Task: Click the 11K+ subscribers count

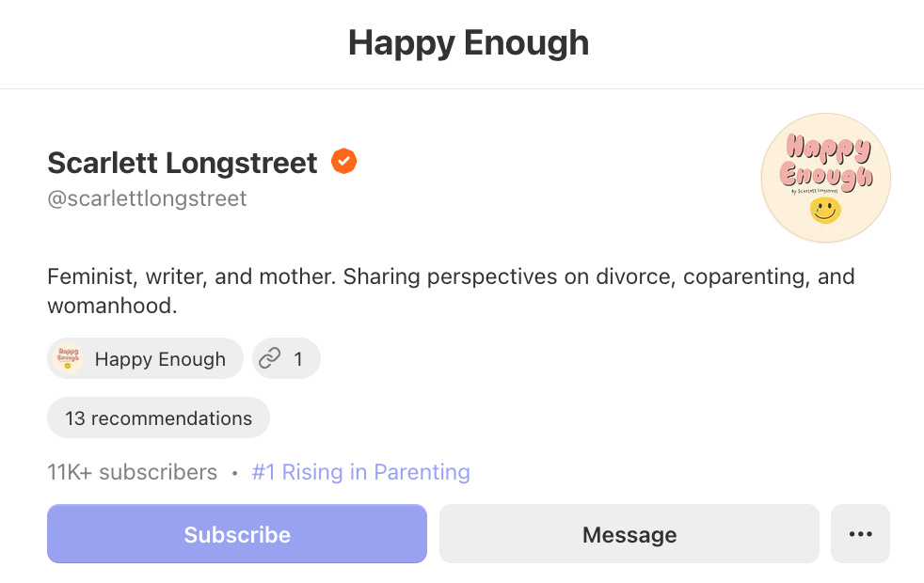Action: tap(132, 472)
